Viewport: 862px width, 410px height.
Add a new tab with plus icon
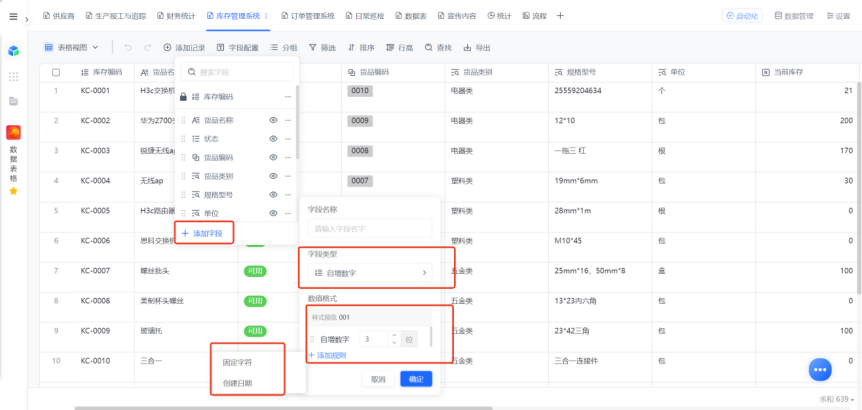pos(560,16)
